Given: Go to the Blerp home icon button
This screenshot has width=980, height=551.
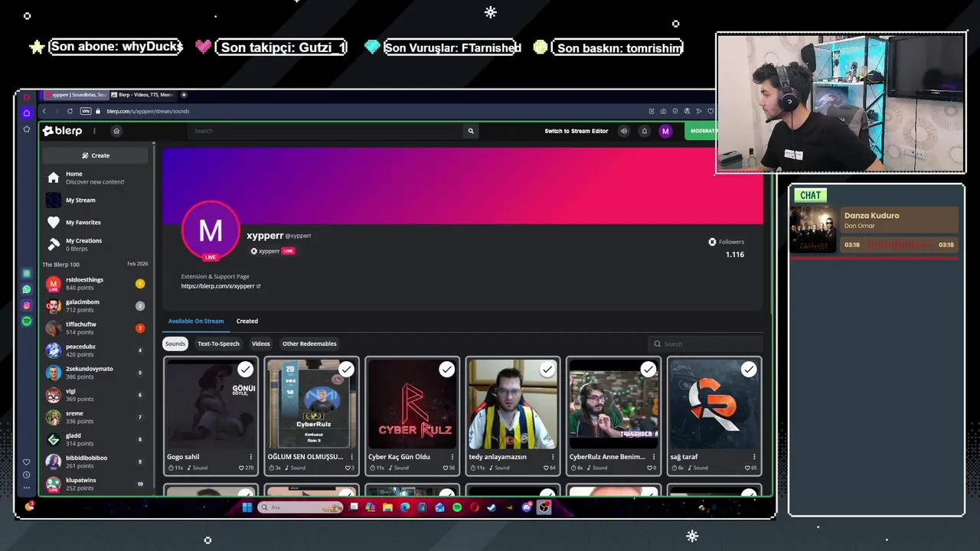Looking at the screenshot, I should click(x=116, y=131).
